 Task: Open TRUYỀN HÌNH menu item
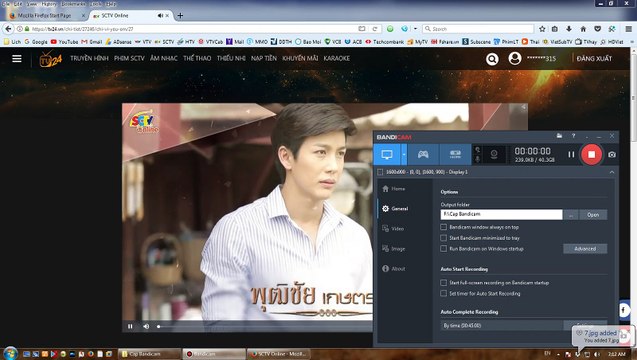pos(89,58)
